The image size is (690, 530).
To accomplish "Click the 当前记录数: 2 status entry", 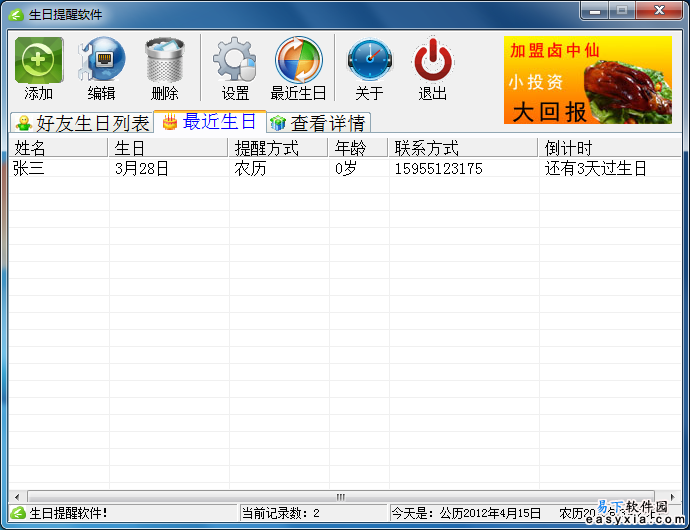I will click(x=280, y=513).
